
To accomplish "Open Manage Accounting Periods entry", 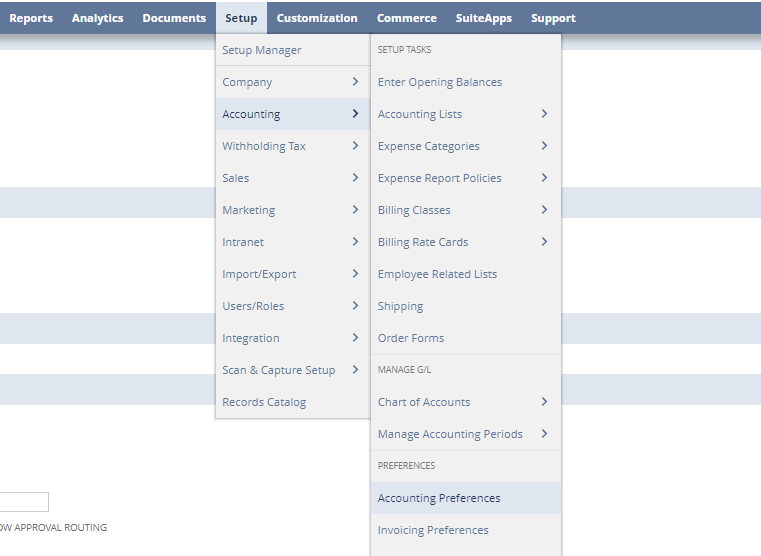I will click(466, 434).
